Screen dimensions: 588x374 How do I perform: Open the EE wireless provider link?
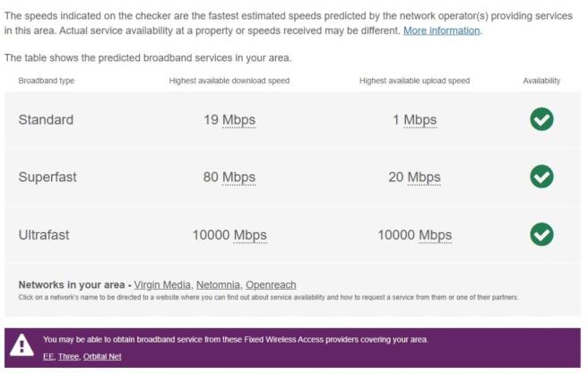pos(48,356)
